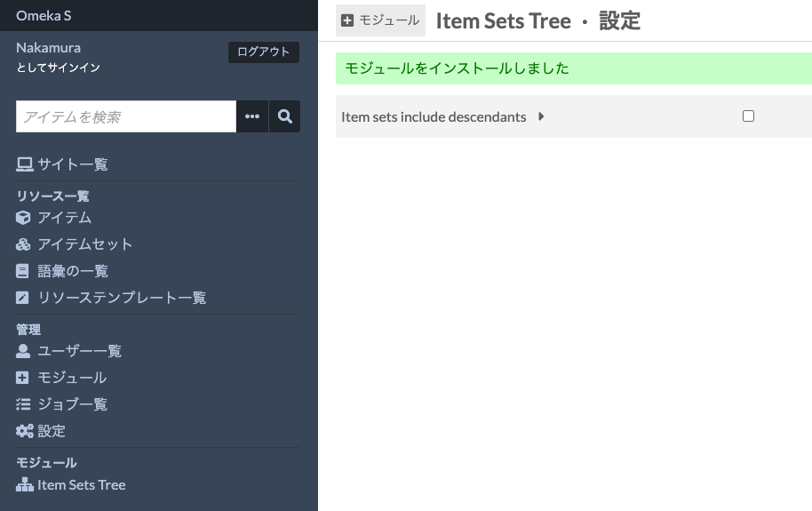The width and height of the screenshot is (812, 511).
Task: Click the ログアウト button
Action: pyautogui.click(x=264, y=52)
